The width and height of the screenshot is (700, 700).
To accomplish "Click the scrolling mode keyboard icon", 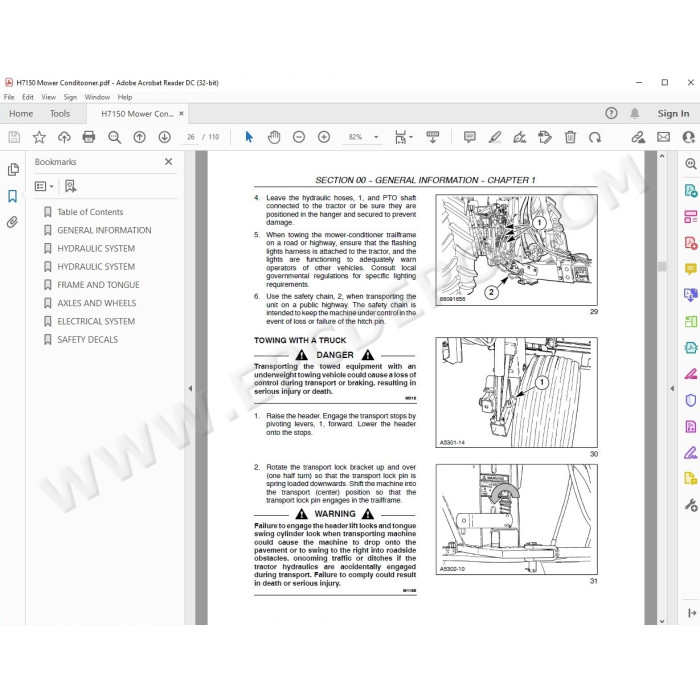I will tap(433, 137).
